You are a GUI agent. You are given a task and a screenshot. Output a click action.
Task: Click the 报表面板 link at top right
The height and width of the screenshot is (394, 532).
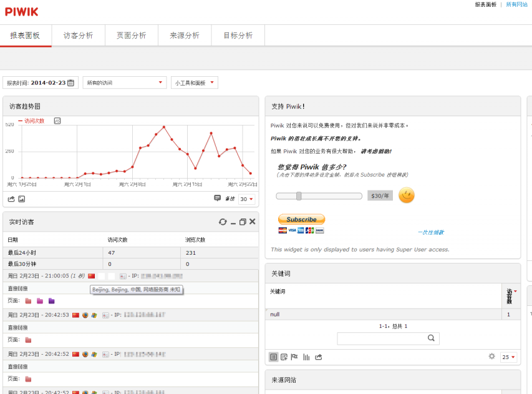(485, 4)
